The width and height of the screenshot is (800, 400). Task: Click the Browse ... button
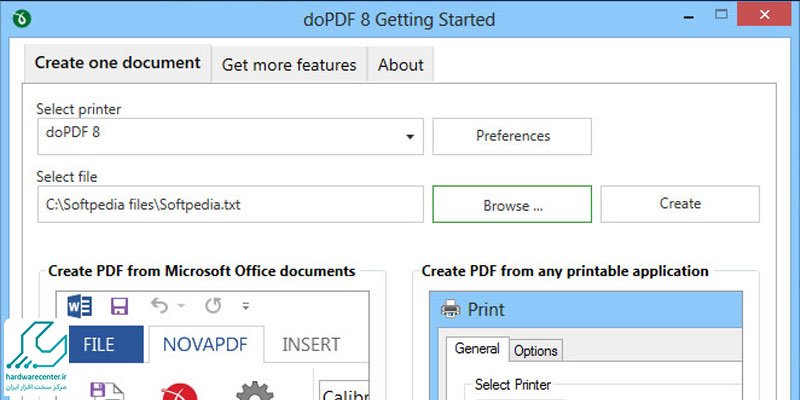click(512, 204)
